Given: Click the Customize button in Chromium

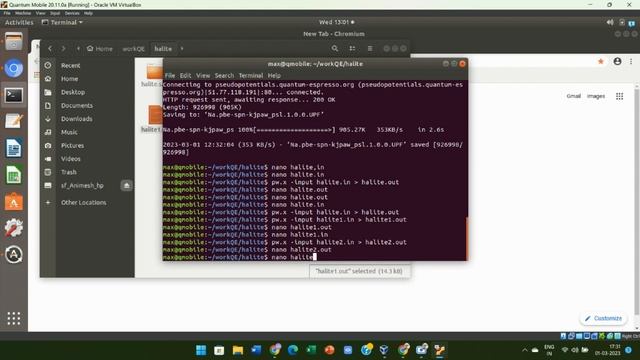Looking at the screenshot, I should pos(603,318).
